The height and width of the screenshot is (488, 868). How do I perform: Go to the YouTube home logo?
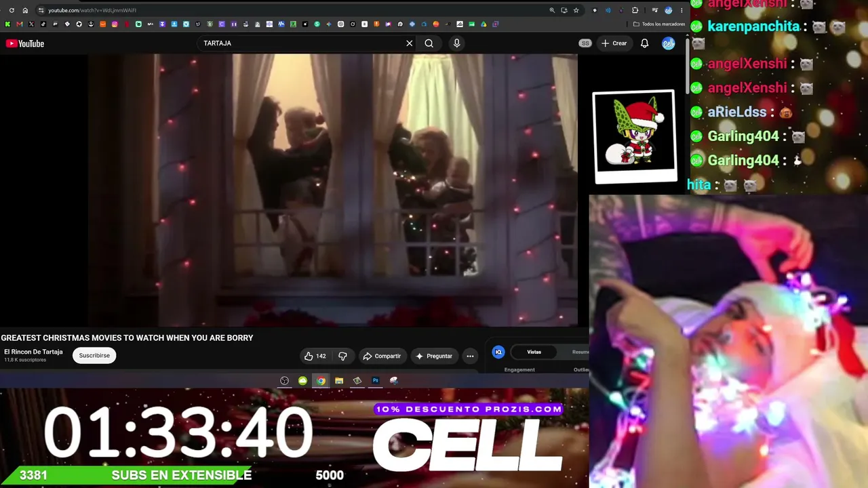pyautogui.click(x=25, y=43)
